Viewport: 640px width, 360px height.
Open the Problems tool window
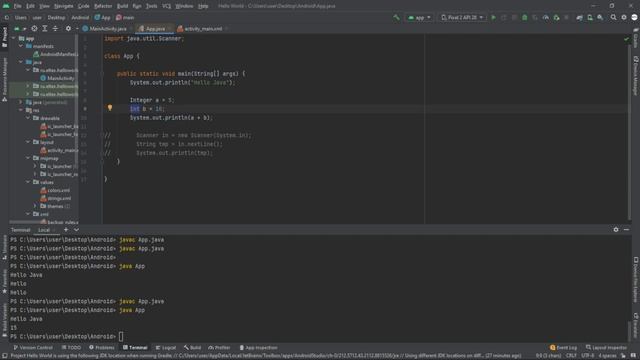point(102,347)
